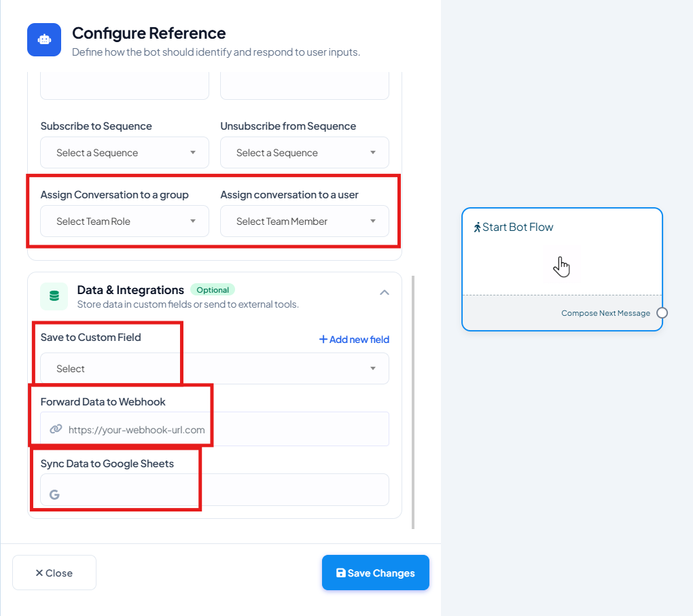The height and width of the screenshot is (616, 693).
Task: Click the Assign conversation to a user label
Action: click(x=289, y=195)
